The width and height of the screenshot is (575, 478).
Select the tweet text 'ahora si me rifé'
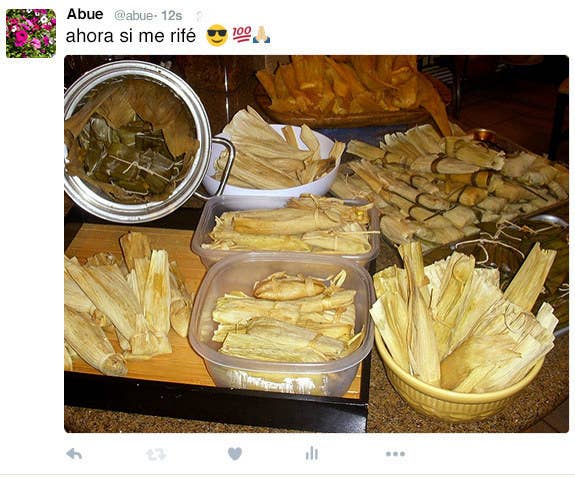pos(131,36)
